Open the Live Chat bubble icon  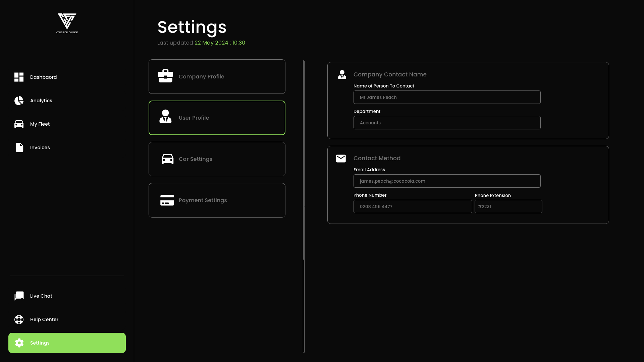pyautogui.click(x=19, y=296)
